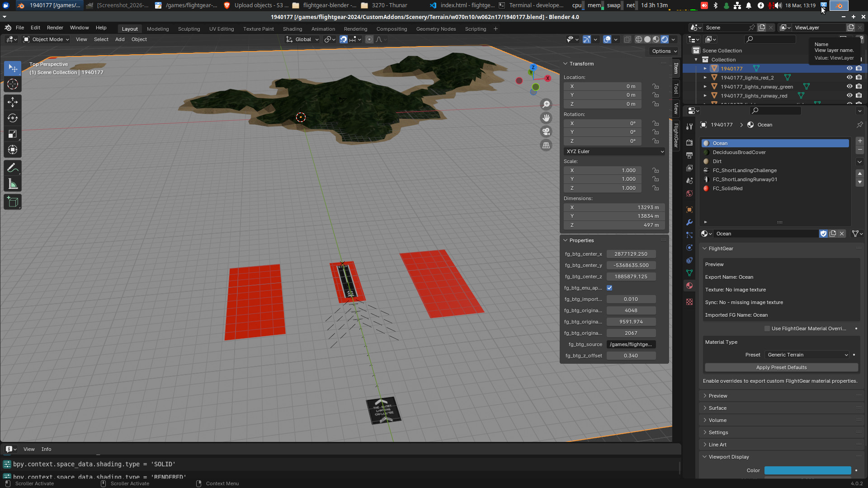Open the Render menu

coord(55,28)
